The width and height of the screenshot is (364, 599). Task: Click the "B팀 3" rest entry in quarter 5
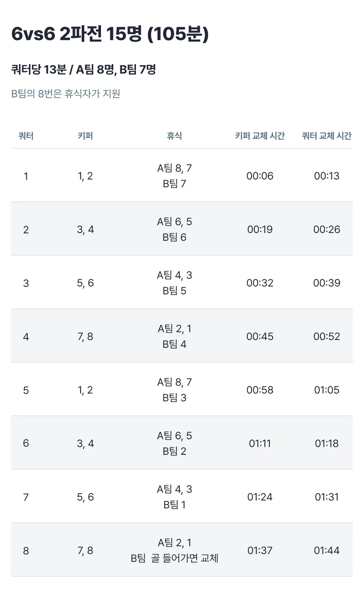(x=174, y=398)
